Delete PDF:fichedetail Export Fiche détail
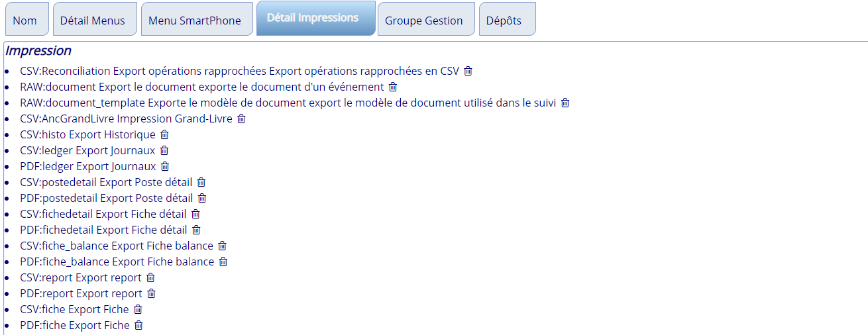 click(196, 230)
